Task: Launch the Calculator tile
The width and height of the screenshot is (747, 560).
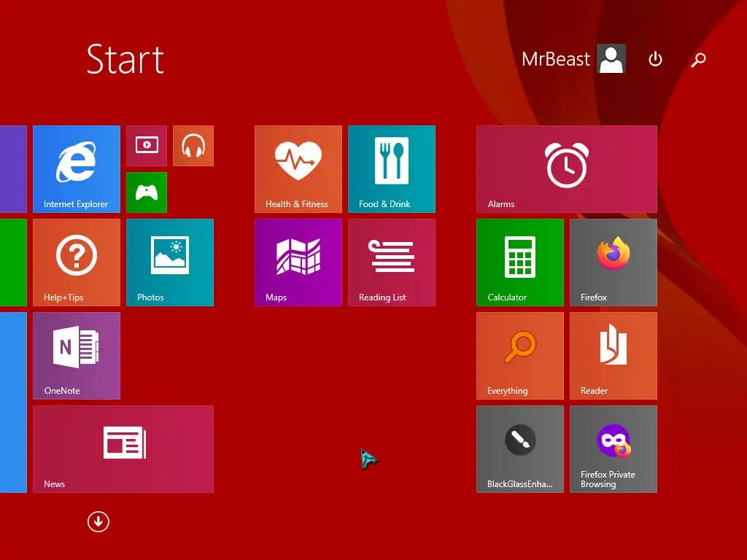Action: [520, 262]
